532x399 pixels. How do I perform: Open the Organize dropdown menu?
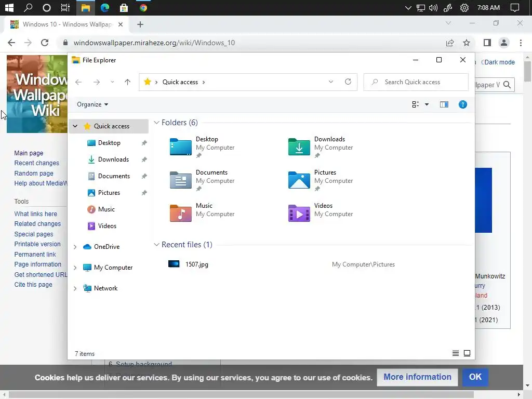(x=92, y=104)
